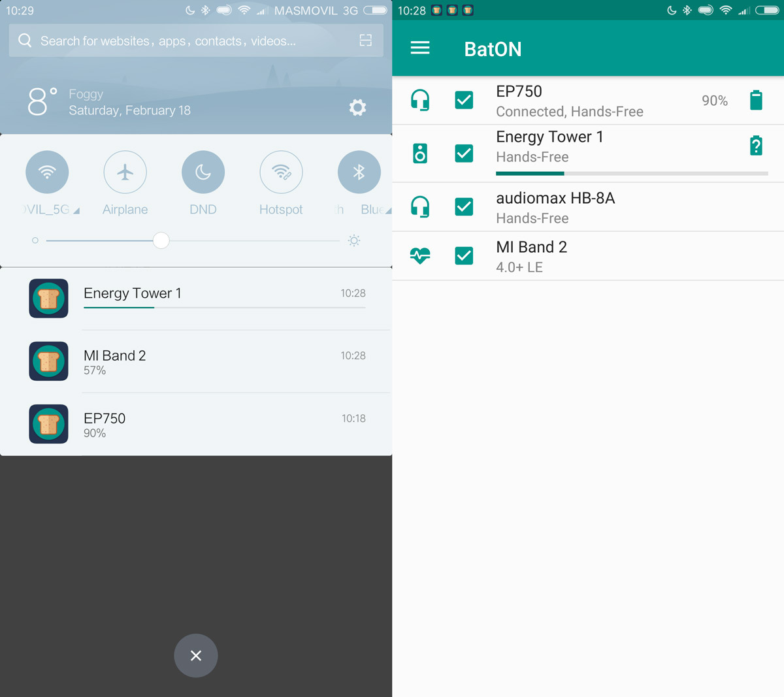This screenshot has height=697, width=784.
Task: Expand Bluetooth options arrow
Action: [388, 211]
